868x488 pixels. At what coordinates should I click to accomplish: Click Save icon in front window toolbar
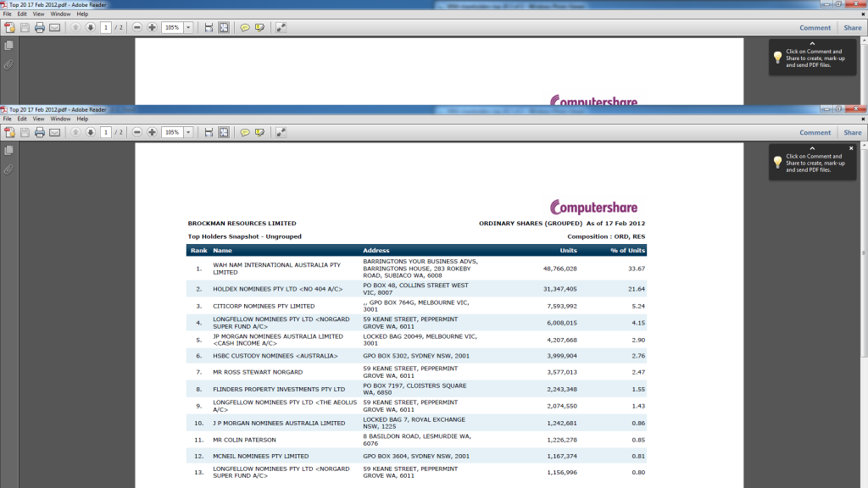coord(25,132)
